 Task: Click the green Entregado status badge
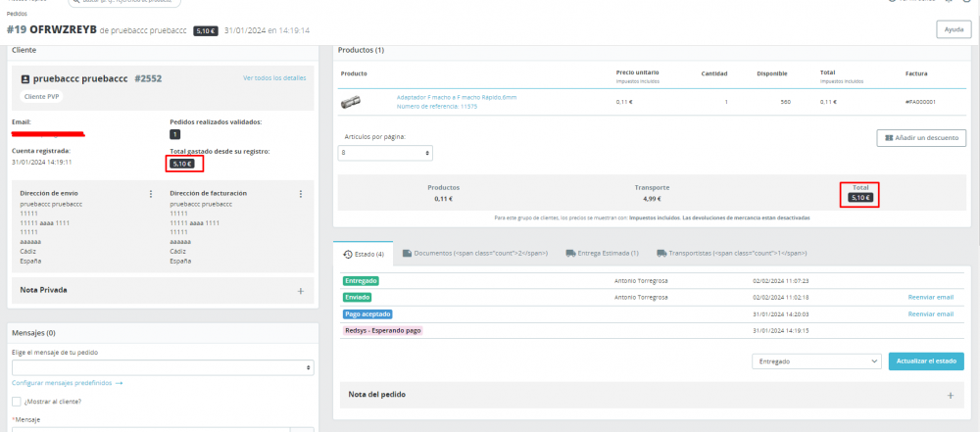tap(360, 281)
